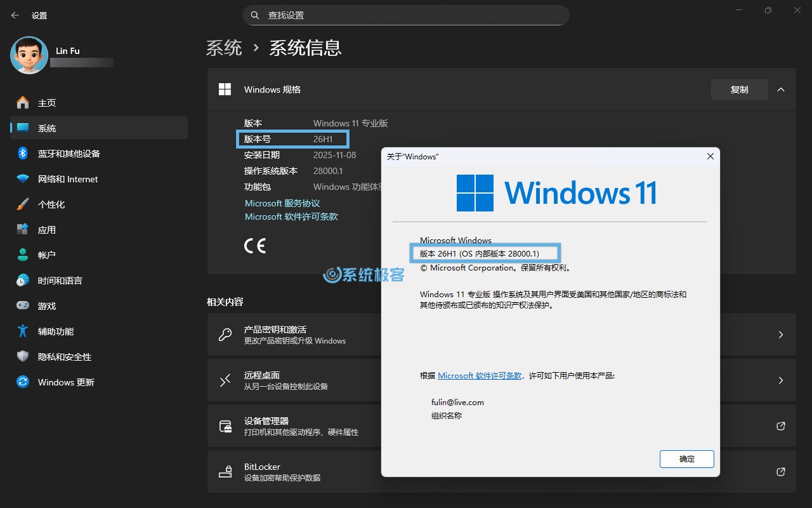Click the 查找设置 search field
The height and width of the screenshot is (508, 812).
(x=406, y=15)
